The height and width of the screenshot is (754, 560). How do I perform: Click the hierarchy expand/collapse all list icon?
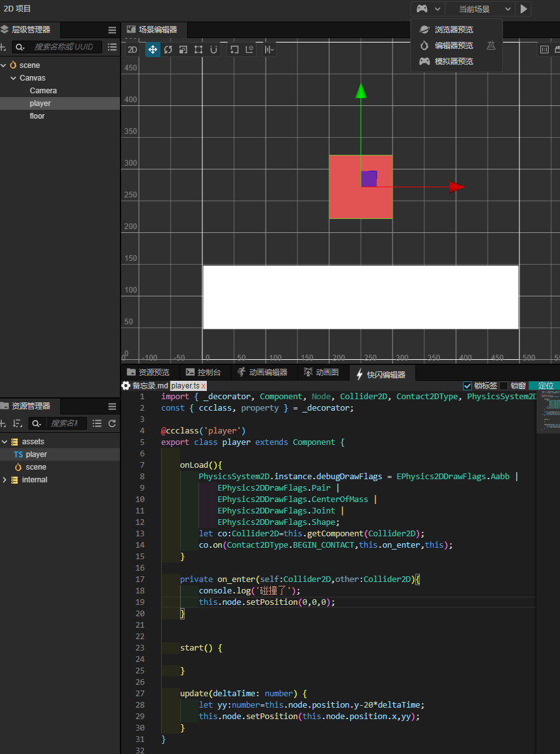(112, 46)
